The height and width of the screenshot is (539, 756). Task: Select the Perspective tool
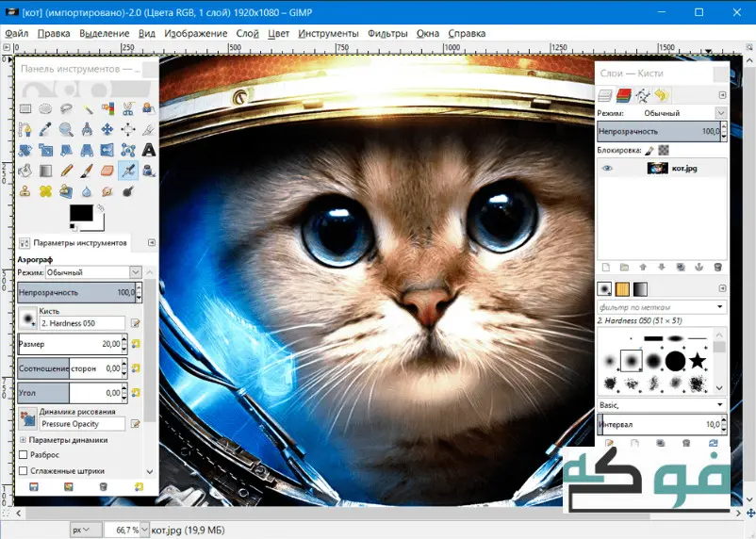tap(88, 150)
